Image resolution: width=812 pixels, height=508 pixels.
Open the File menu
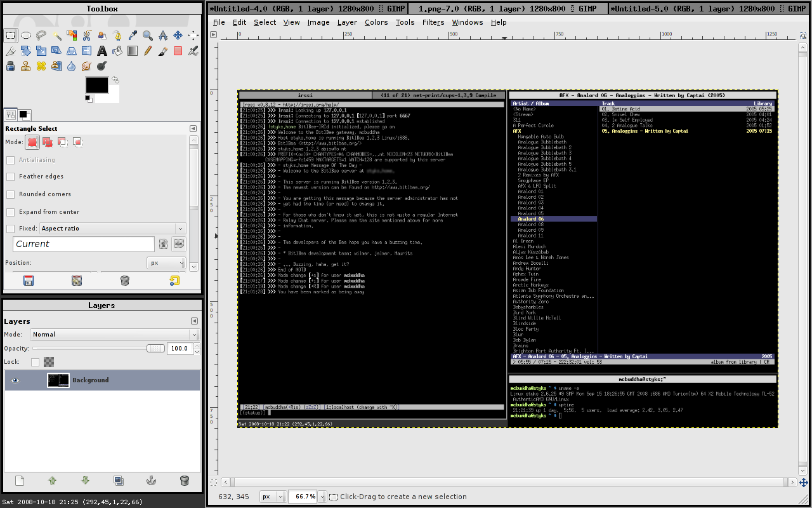point(219,22)
